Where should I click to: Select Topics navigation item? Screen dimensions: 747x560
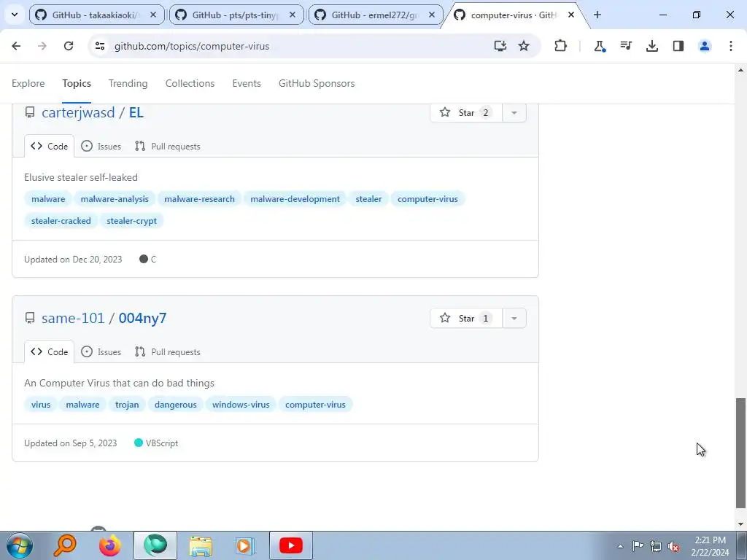point(77,83)
